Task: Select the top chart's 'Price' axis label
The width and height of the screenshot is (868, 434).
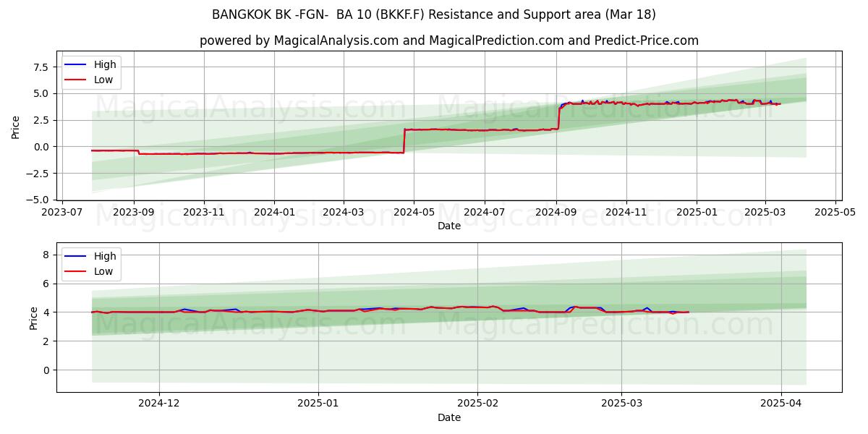Action: (16, 127)
